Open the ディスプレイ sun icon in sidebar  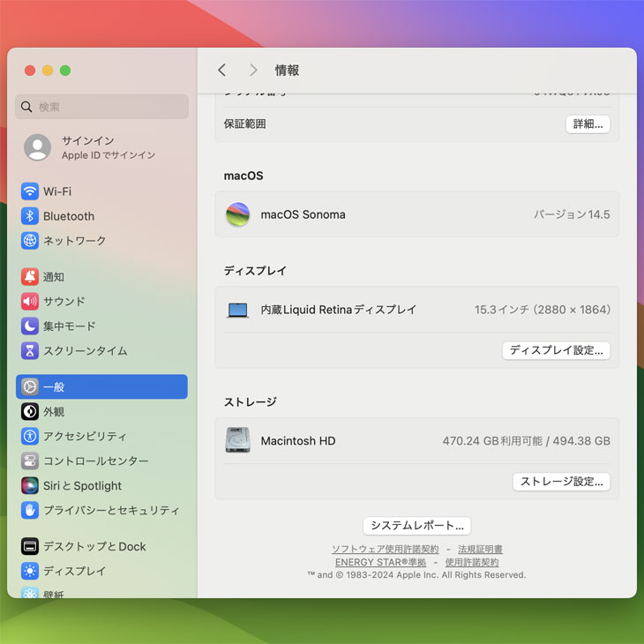pos(30,571)
